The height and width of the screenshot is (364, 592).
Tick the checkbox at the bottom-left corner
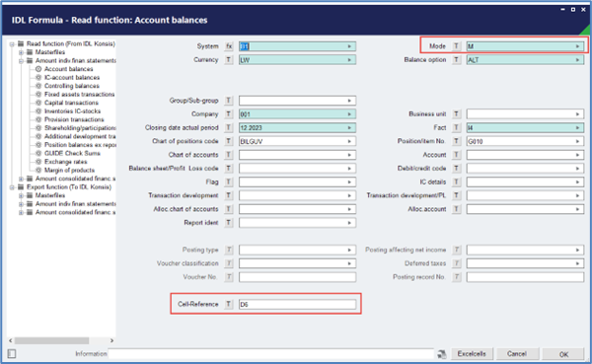pyautogui.click(x=12, y=354)
